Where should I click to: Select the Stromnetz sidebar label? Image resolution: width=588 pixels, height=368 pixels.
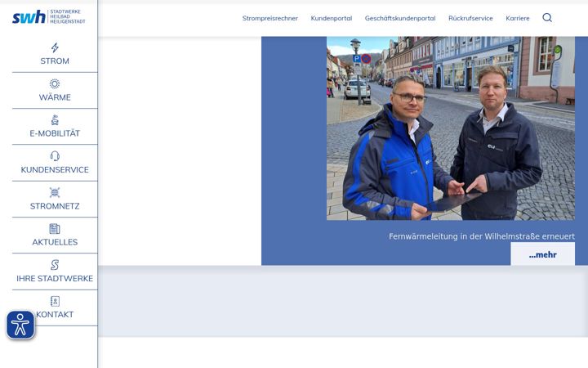point(55,206)
